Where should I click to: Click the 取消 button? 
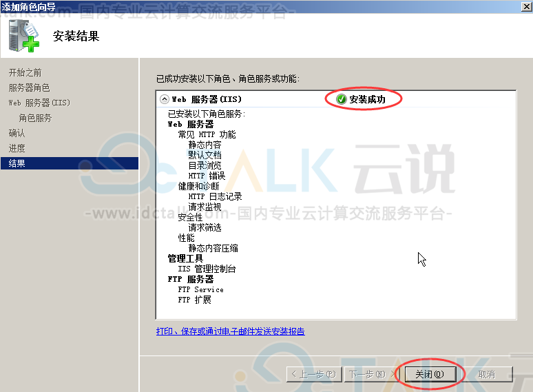(x=486, y=374)
